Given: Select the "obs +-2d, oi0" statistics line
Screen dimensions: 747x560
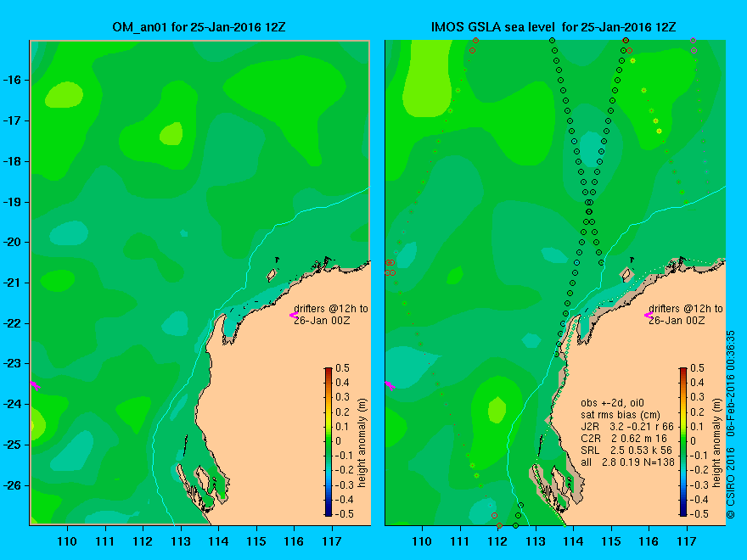Looking at the screenshot, I should (x=613, y=403).
